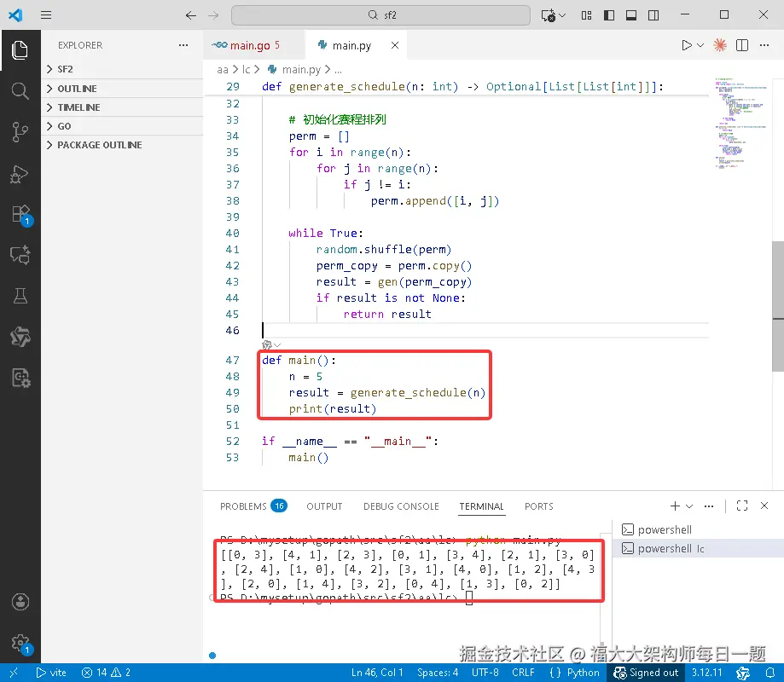
Task: Click the orange asterisk extension icon
Action: tap(720, 45)
